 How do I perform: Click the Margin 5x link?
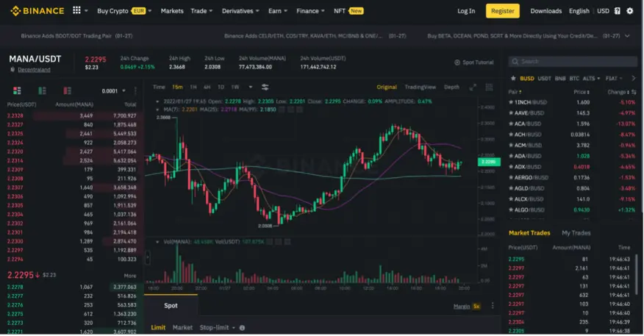point(467,307)
